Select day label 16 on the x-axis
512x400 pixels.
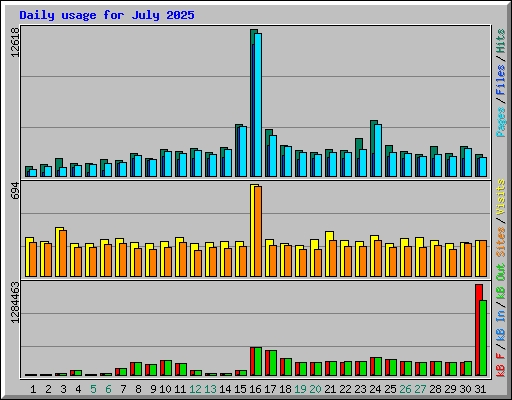point(255,389)
